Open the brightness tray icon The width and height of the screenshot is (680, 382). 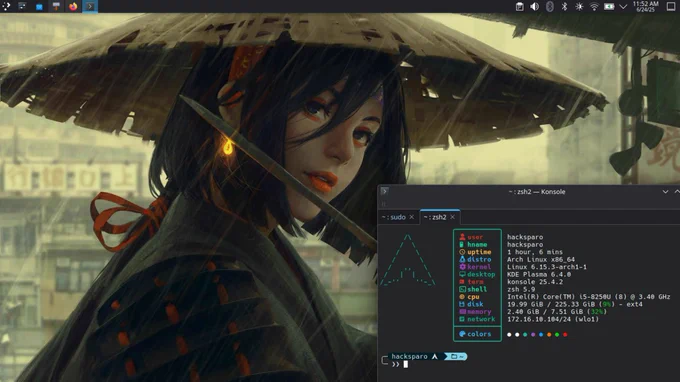pos(579,7)
